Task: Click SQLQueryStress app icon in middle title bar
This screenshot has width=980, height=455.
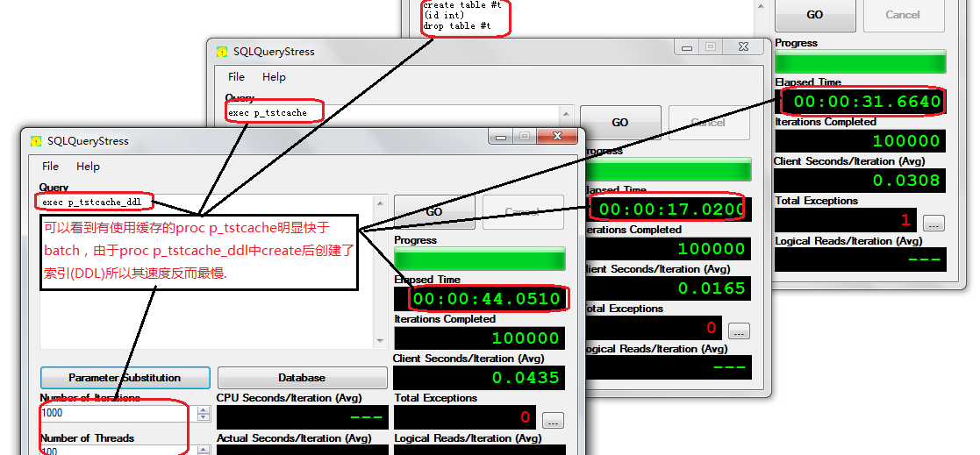Action: click(x=222, y=52)
